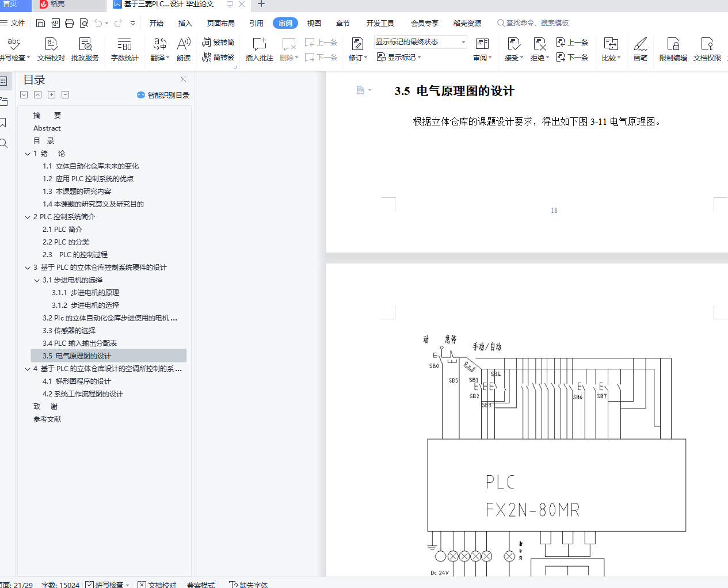Viewport: 728px width, 588px height.
Task: Open the quick access toolbar customize arrow
Action: (133, 23)
